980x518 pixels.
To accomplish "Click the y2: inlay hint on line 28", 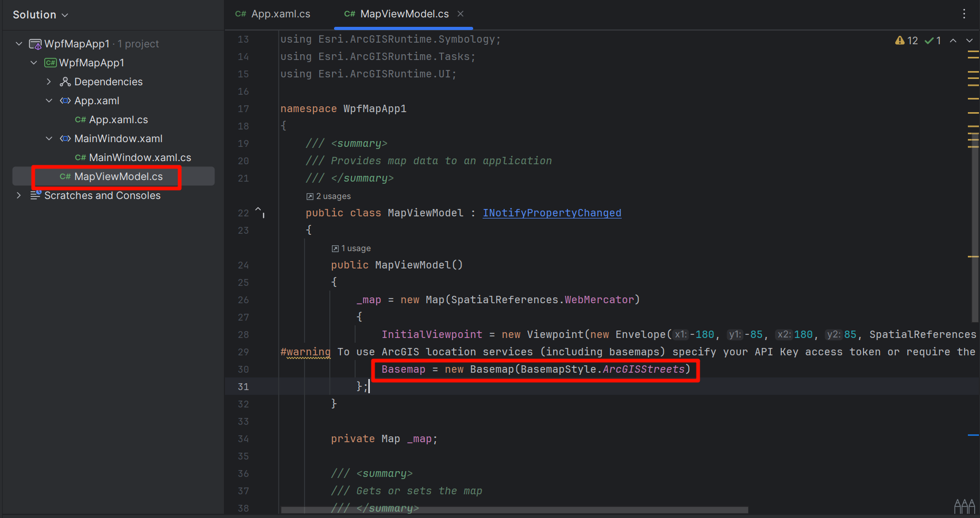I will [834, 334].
